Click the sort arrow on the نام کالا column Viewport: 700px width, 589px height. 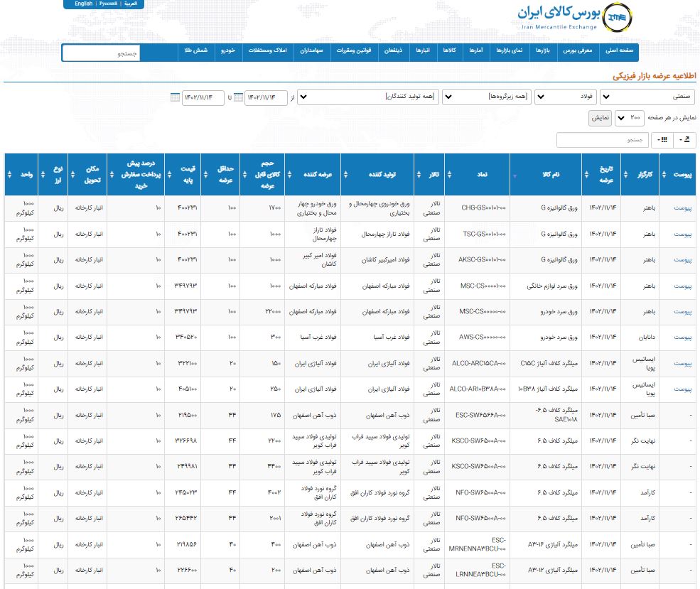click(x=515, y=175)
